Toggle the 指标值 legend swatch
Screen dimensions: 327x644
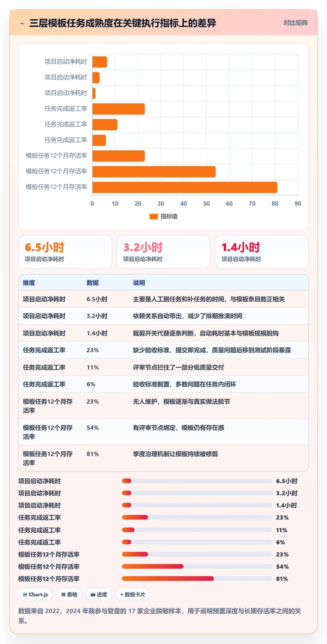coord(153,216)
